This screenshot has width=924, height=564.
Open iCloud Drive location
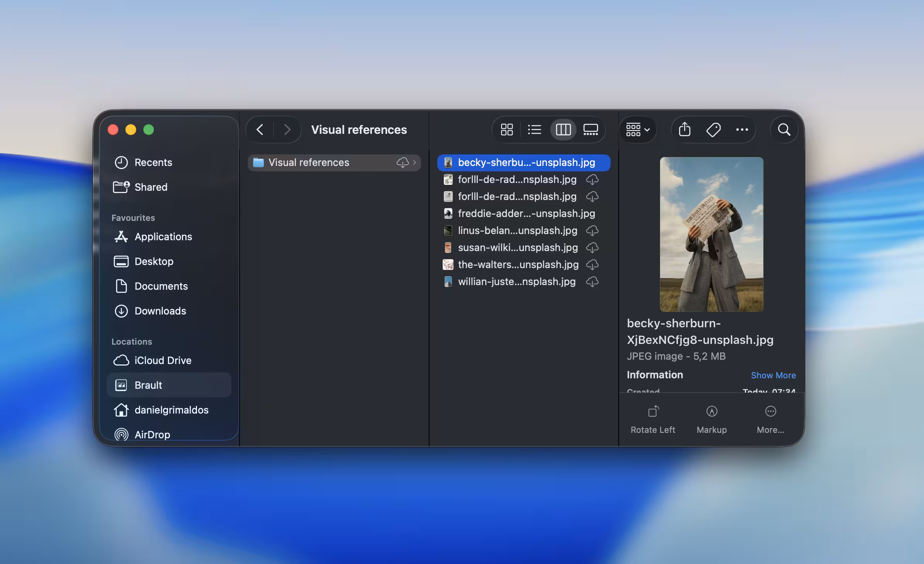coord(169,361)
